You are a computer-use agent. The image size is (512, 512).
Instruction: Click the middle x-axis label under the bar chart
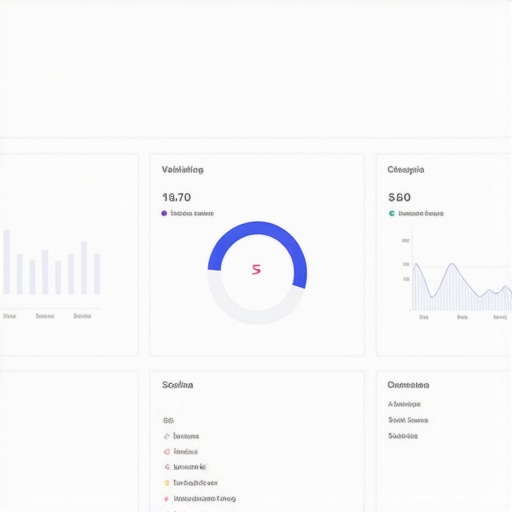[x=45, y=316]
